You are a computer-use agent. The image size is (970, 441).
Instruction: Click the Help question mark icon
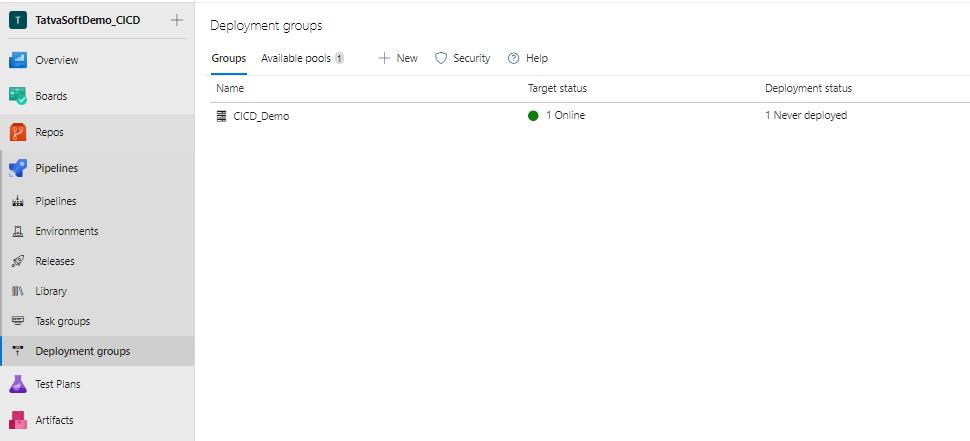(x=513, y=58)
